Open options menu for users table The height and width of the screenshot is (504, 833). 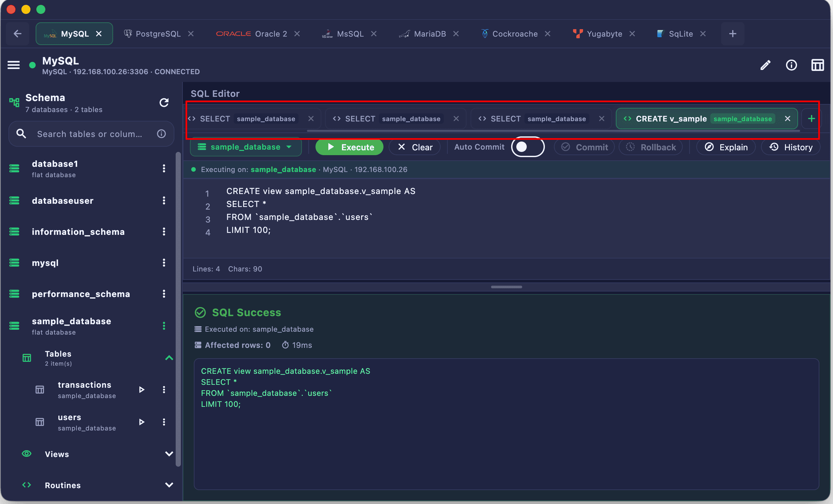coord(164,422)
